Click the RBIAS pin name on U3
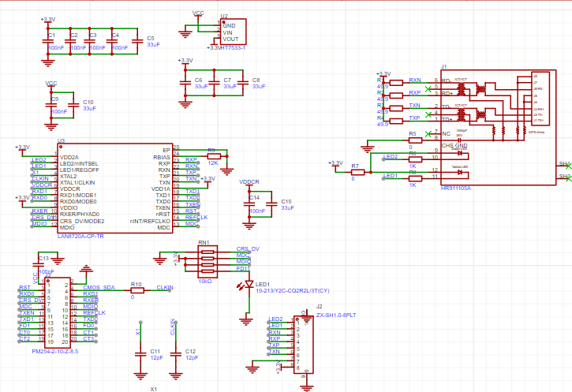The width and height of the screenshot is (572, 392). (x=162, y=157)
